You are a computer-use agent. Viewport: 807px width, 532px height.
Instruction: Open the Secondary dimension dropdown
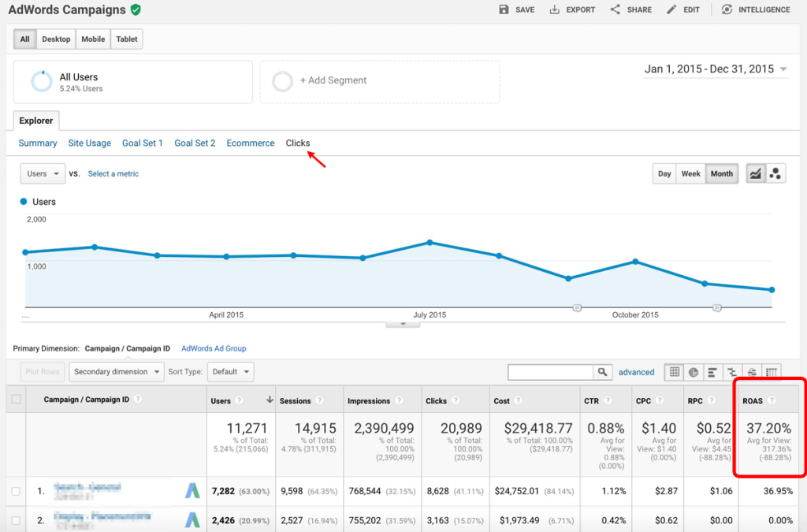pyautogui.click(x=116, y=371)
